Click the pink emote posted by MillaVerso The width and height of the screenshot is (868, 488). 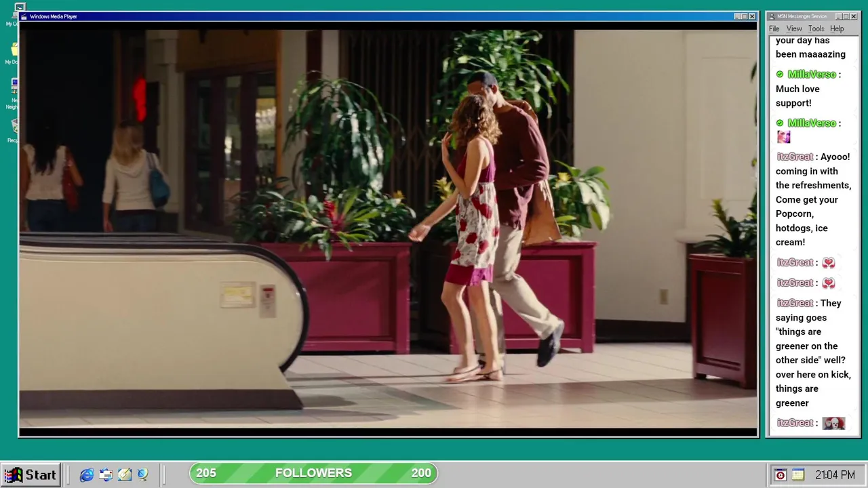click(784, 138)
